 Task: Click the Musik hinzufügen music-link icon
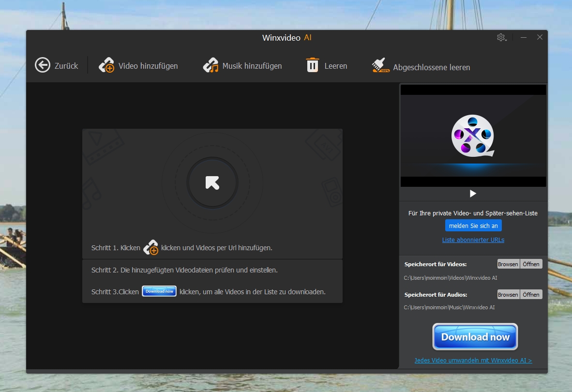click(x=211, y=65)
